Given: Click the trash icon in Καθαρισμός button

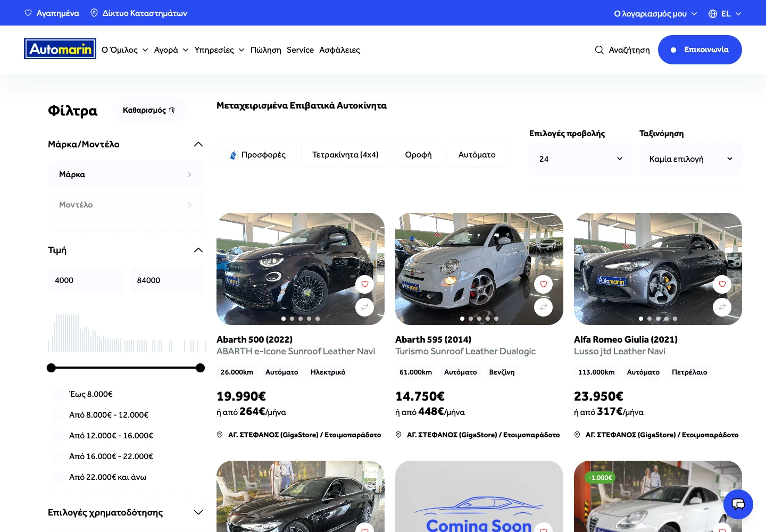Looking at the screenshot, I should click(172, 110).
